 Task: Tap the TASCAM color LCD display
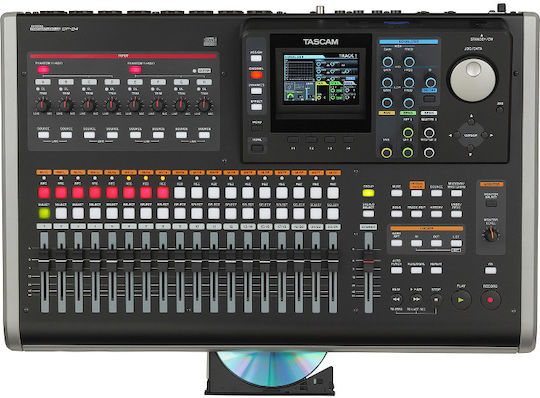pos(320,79)
